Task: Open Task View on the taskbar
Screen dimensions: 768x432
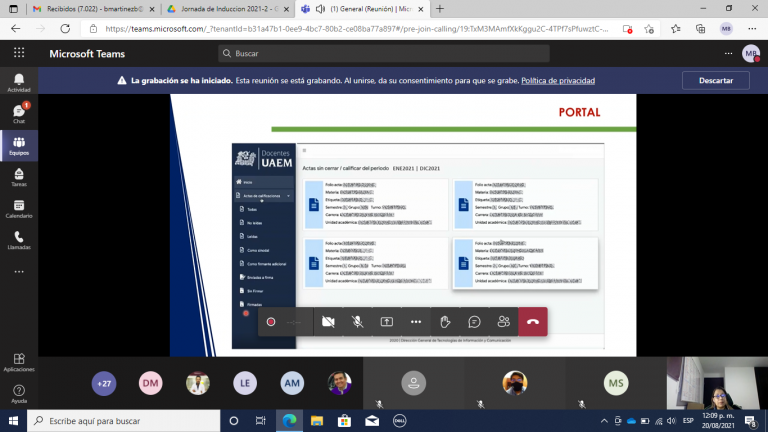Action: [261, 421]
